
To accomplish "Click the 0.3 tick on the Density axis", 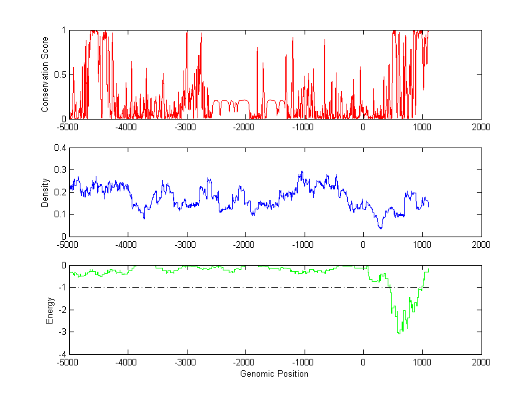I will tap(59, 170).
